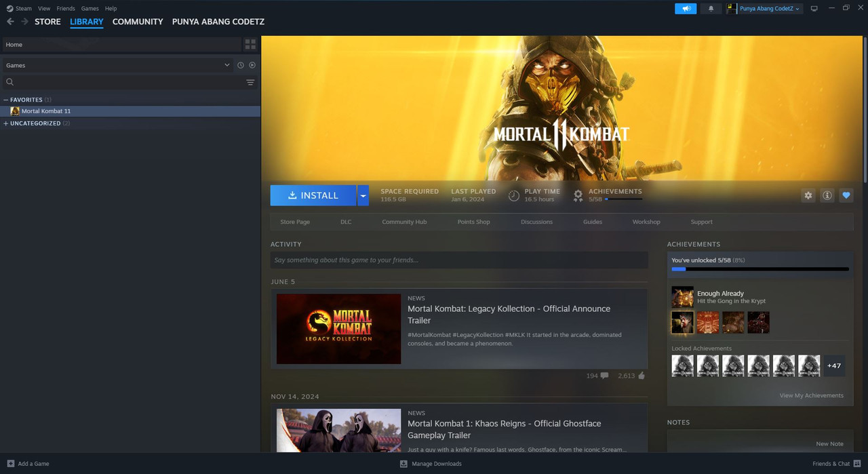Open the Workshop link
Screen dimensions: 868x474
click(646, 222)
